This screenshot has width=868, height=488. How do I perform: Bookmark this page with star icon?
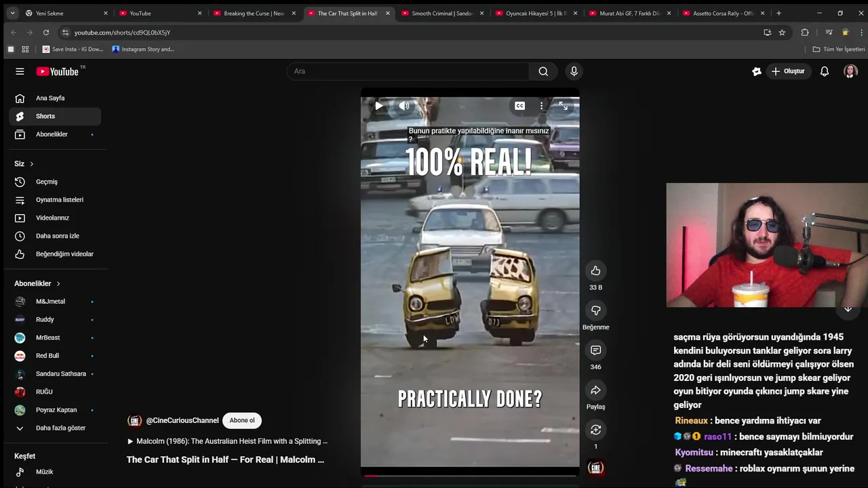click(782, 33)
